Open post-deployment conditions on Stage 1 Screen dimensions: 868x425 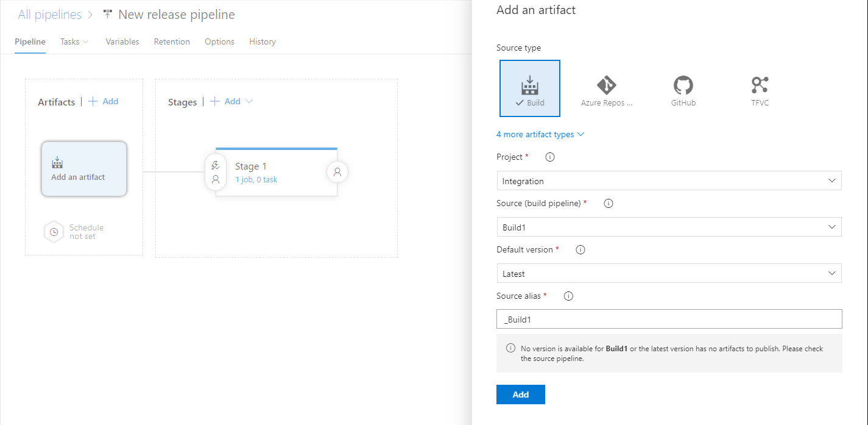pos(337,171)
